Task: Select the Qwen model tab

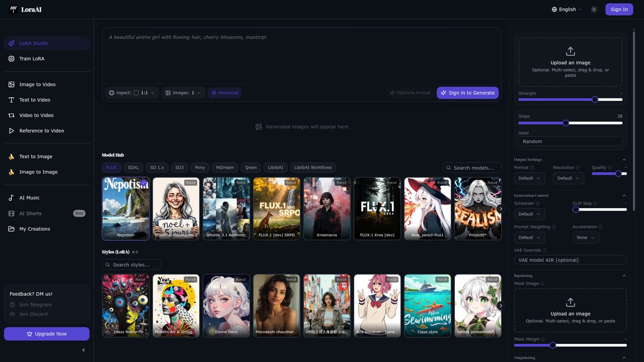Action: [x=251, y=167]
